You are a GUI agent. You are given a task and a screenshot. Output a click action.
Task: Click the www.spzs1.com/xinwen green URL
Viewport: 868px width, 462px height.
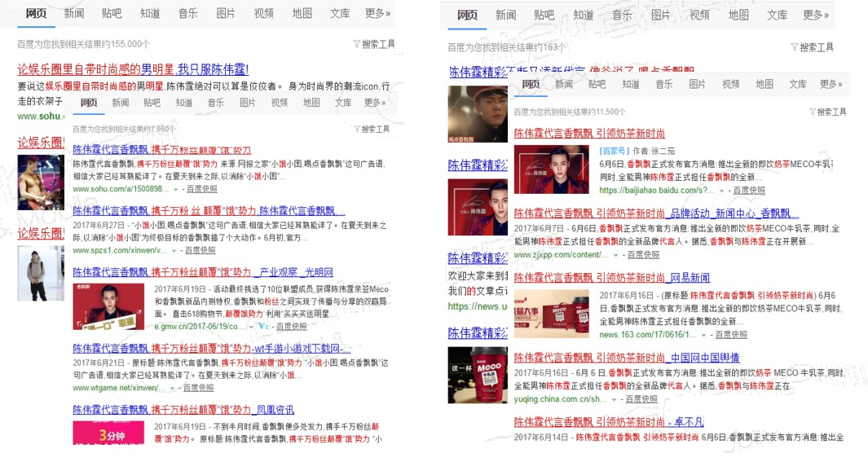click(x=120, y=251)
